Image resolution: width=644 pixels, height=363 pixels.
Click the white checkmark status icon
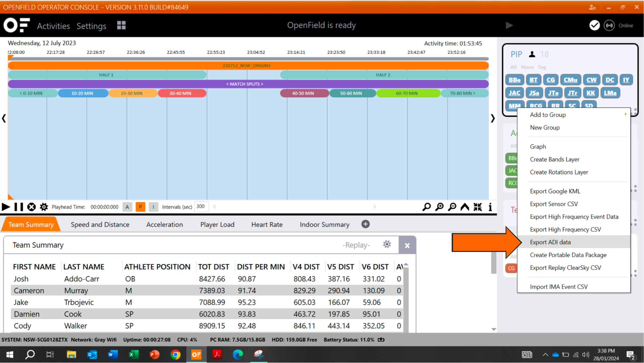[594, 25]
